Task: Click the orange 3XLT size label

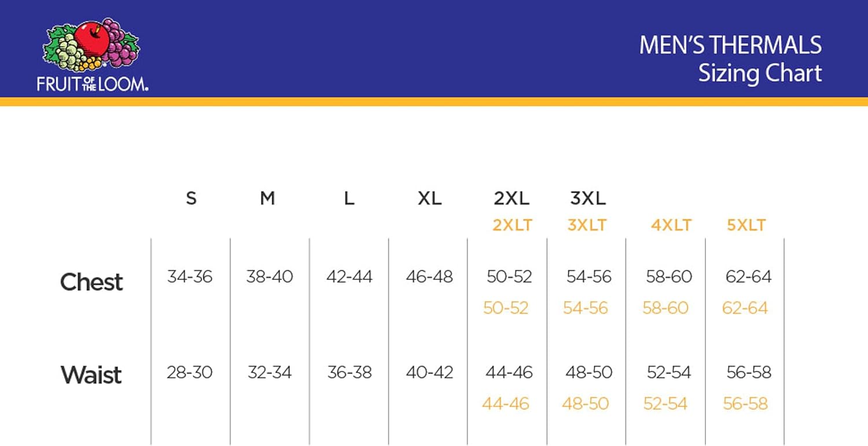Action: click(x=587, y=225)
